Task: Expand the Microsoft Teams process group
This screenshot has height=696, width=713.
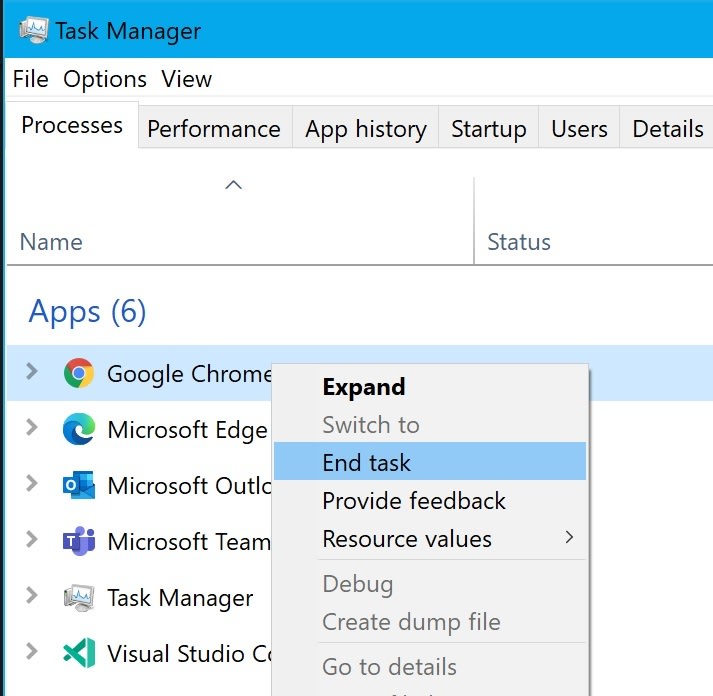Action: 31,539
